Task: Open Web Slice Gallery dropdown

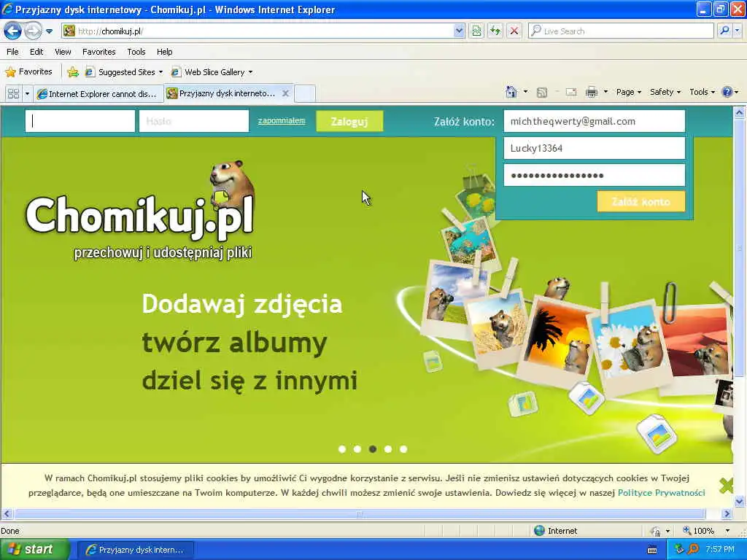Action: [x=212, y=72]
